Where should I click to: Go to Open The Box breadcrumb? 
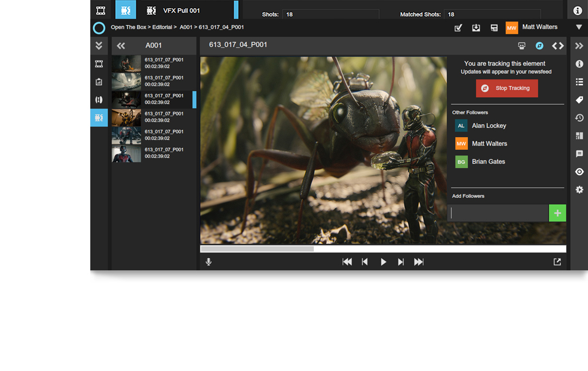[x=128, y=27]
